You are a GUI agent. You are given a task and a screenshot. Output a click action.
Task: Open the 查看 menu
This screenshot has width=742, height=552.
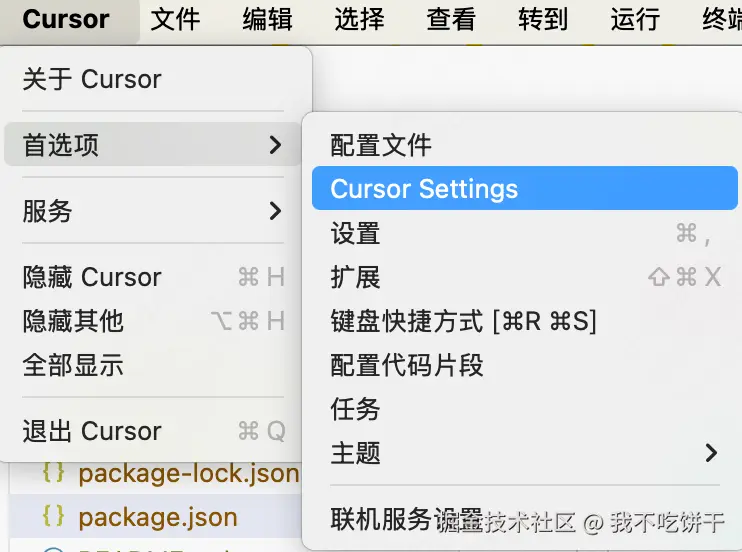point(451,19)
